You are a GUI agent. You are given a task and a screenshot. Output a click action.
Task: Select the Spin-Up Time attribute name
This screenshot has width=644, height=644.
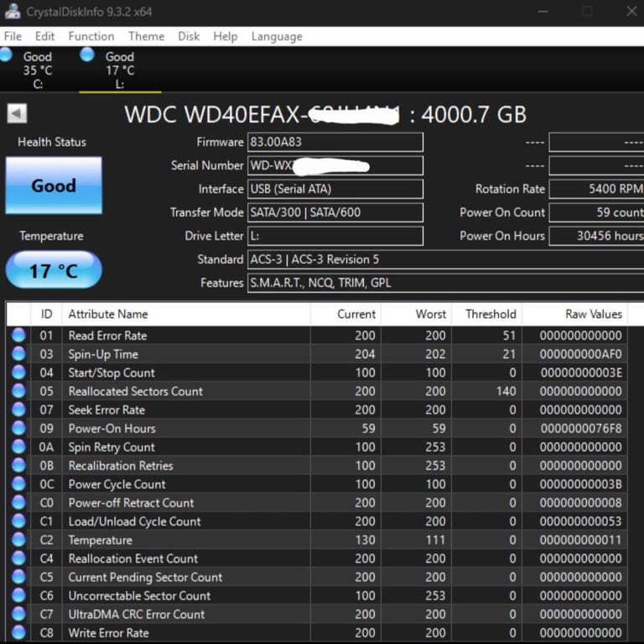click(103, 355)
